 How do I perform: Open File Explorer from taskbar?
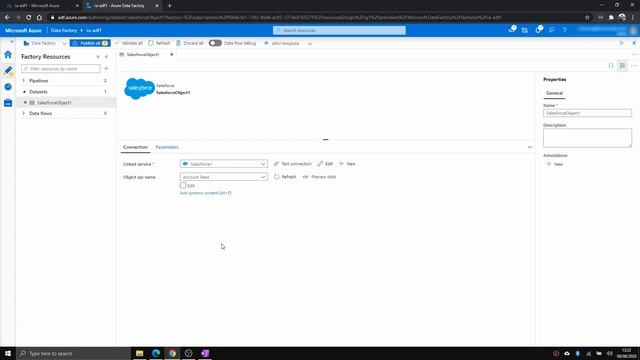140,353
